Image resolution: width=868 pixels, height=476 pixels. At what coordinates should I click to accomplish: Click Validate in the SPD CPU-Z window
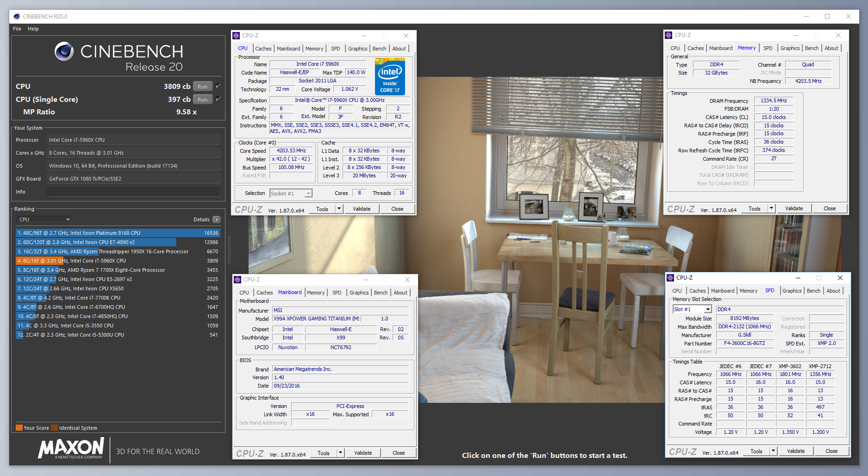[x=796, y=451]
